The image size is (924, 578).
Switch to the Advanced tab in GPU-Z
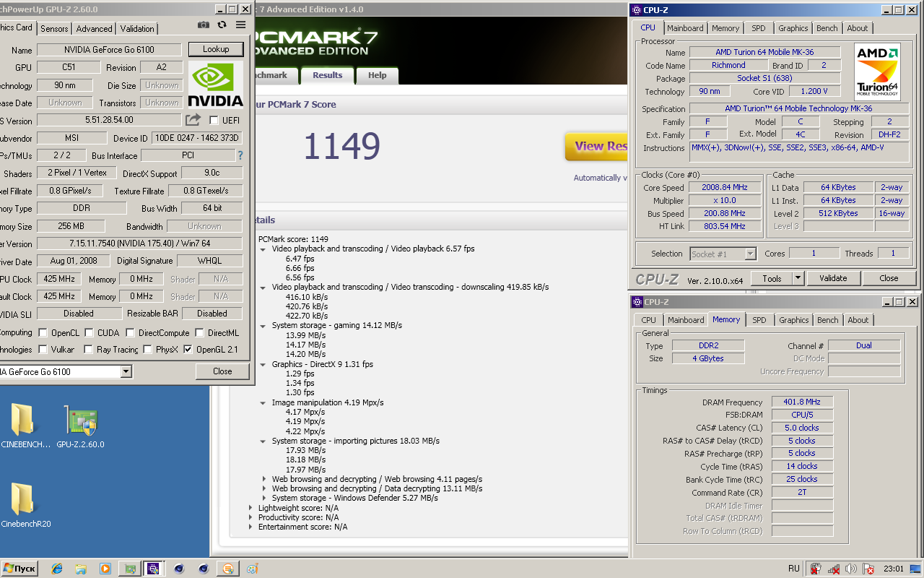(x=95, y=28)
